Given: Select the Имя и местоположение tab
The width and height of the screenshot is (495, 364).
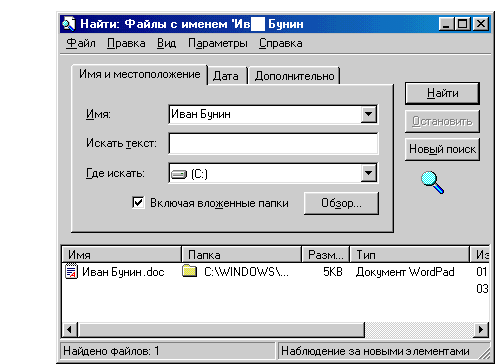Looking at the screenshot, I should pyautogui.click(x=139, y=74).
